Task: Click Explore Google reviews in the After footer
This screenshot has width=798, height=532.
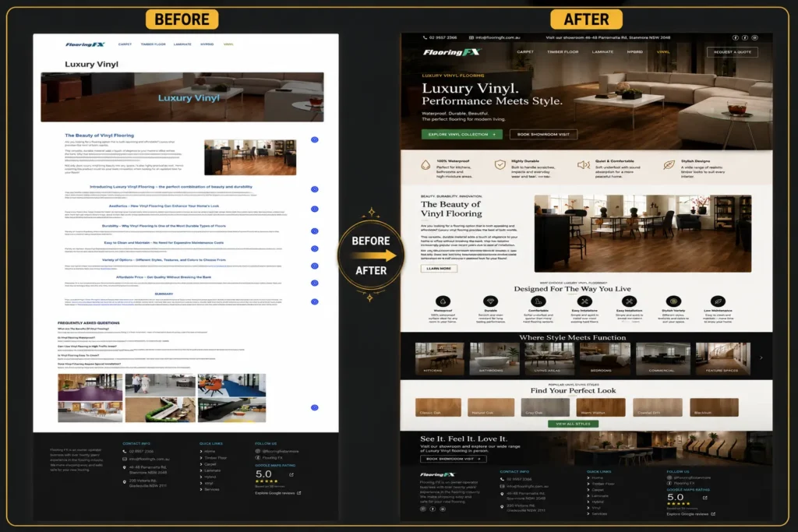Action: pyautogui.click(x=690, y=514)
